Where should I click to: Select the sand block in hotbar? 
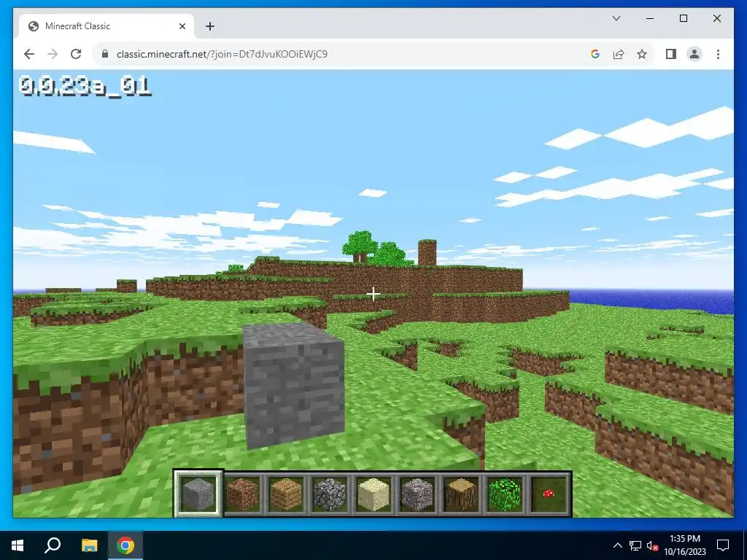[x=373, y=494]
